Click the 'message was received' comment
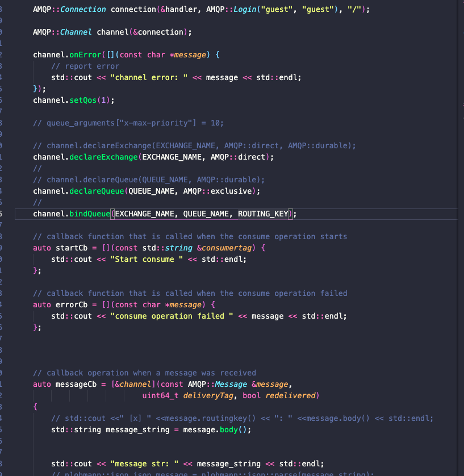 click(144, 373)
